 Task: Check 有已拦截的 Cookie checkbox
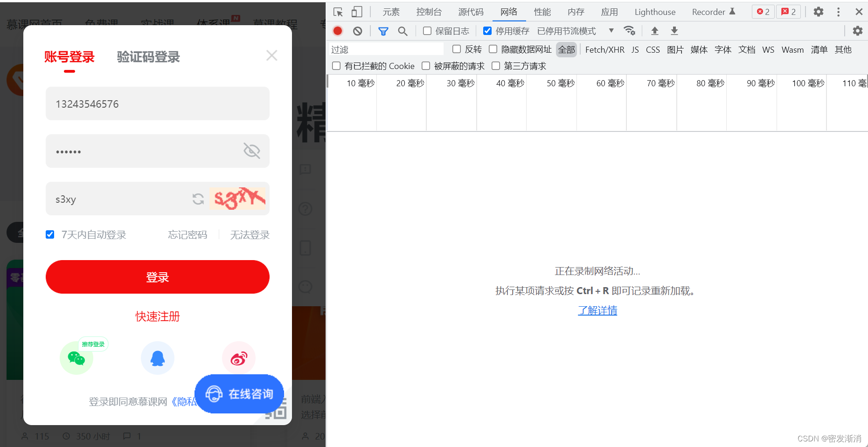click(336, 66)
